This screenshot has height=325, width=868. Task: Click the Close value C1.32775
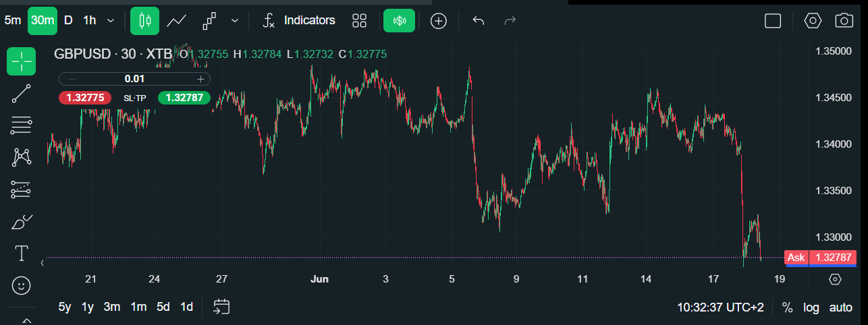[x=362, y=54]
